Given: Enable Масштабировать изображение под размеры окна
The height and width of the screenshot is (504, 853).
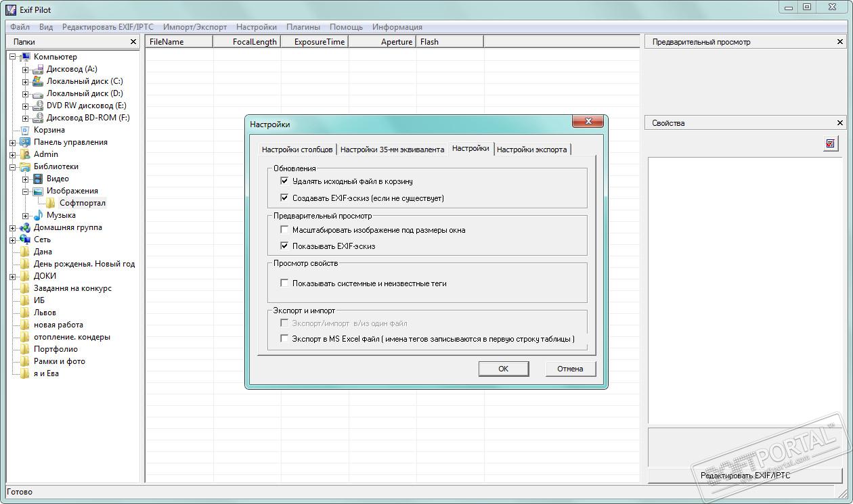Looking at the screenshot, I should coord(284,230).
